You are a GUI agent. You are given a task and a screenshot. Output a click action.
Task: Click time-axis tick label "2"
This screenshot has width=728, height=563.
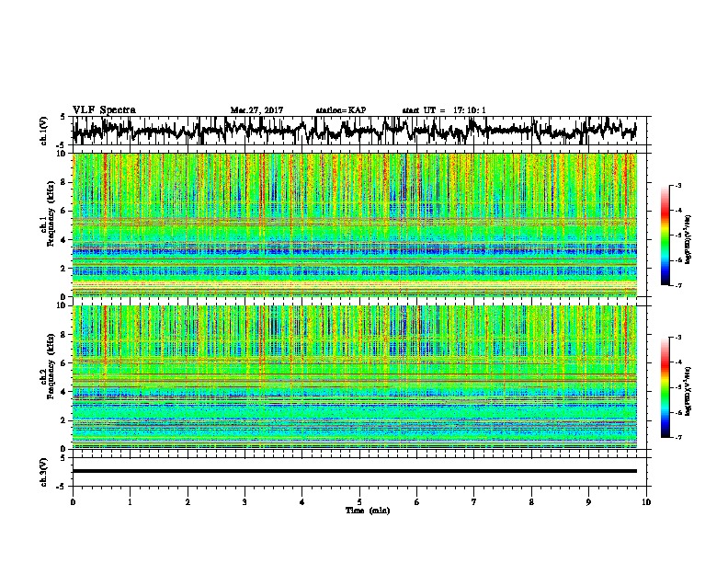pos(188,501)
